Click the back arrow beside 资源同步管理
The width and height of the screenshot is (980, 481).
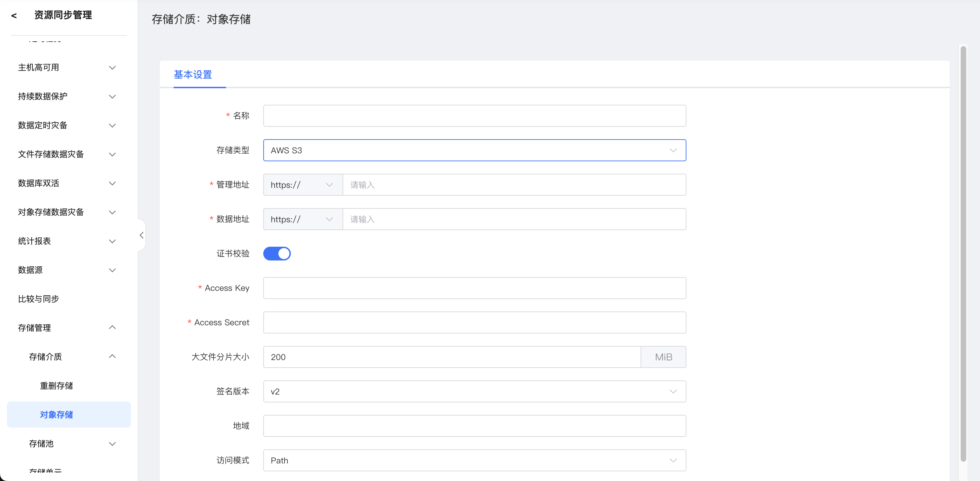14,16
